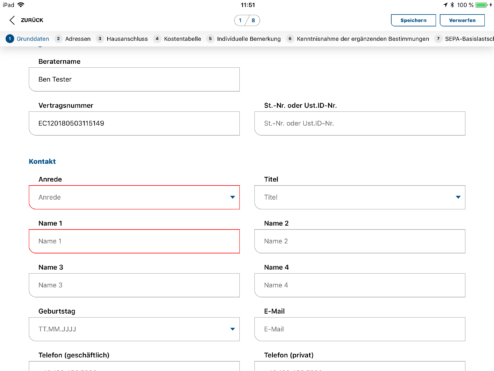Viewport: 494px width, 371px height.
Task: Click step number 7 circle icon
Action: pyautogui.click(x=438, y=39)
